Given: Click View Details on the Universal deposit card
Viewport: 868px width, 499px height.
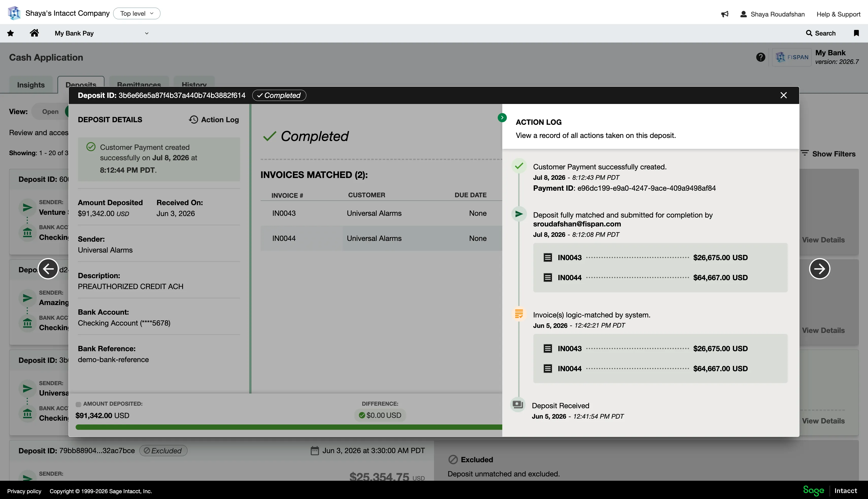Looking at the screenshot, I should pyautogui.click(x=823, y=421).
